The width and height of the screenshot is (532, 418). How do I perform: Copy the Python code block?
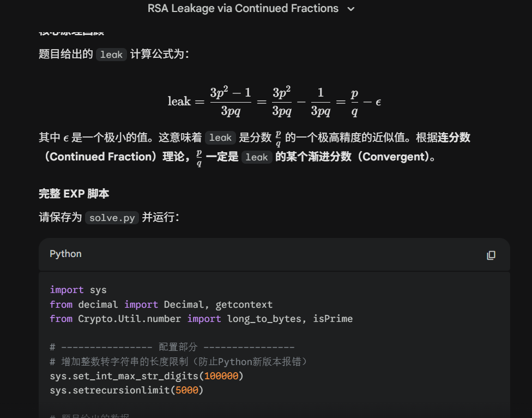pos(491,255)
